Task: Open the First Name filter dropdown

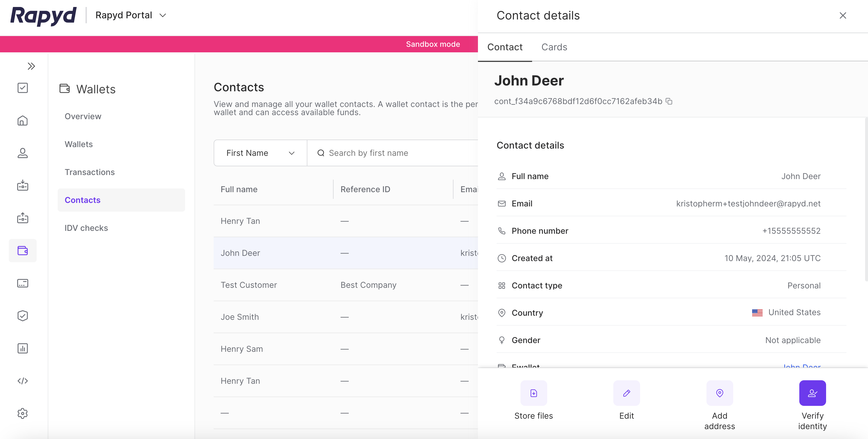Action: tap(260, 153)
